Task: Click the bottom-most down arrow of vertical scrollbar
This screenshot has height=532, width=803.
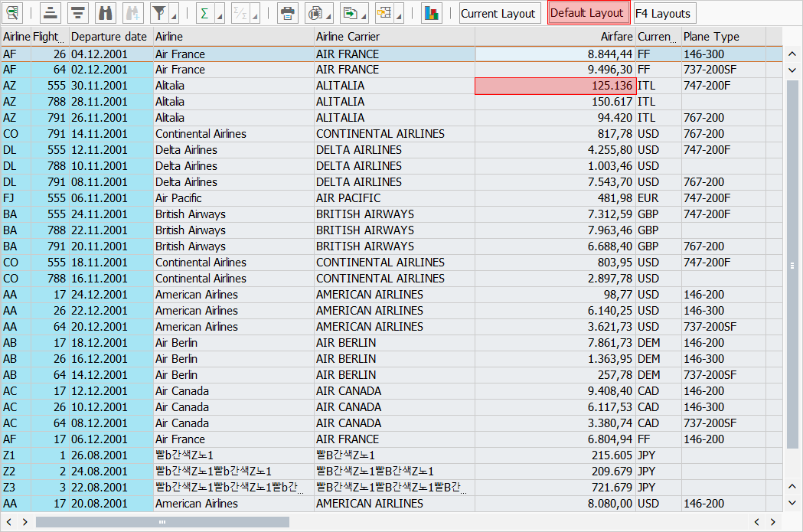Action: click(792, 503)
